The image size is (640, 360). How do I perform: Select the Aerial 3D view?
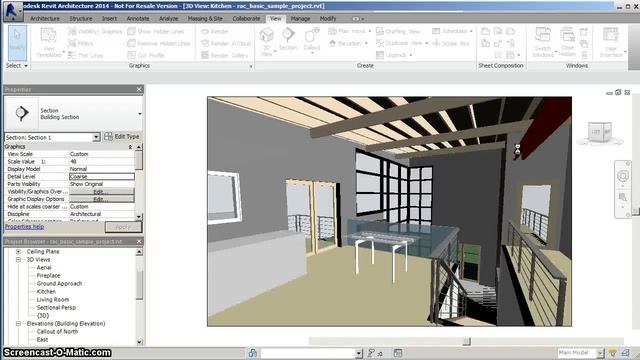click(44, 268)
